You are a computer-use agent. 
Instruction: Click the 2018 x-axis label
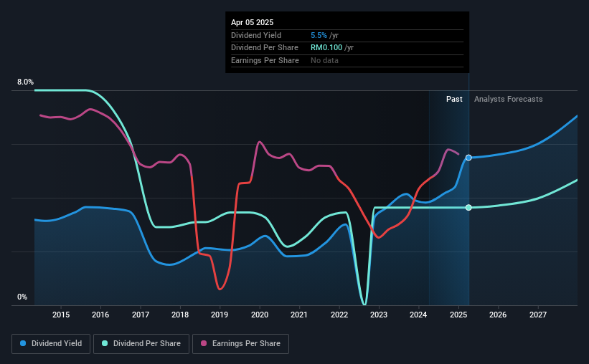tap(180, 315)
